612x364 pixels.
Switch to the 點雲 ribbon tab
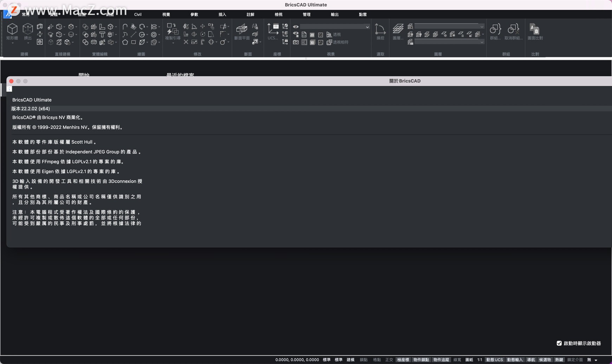tap(363, 14)
